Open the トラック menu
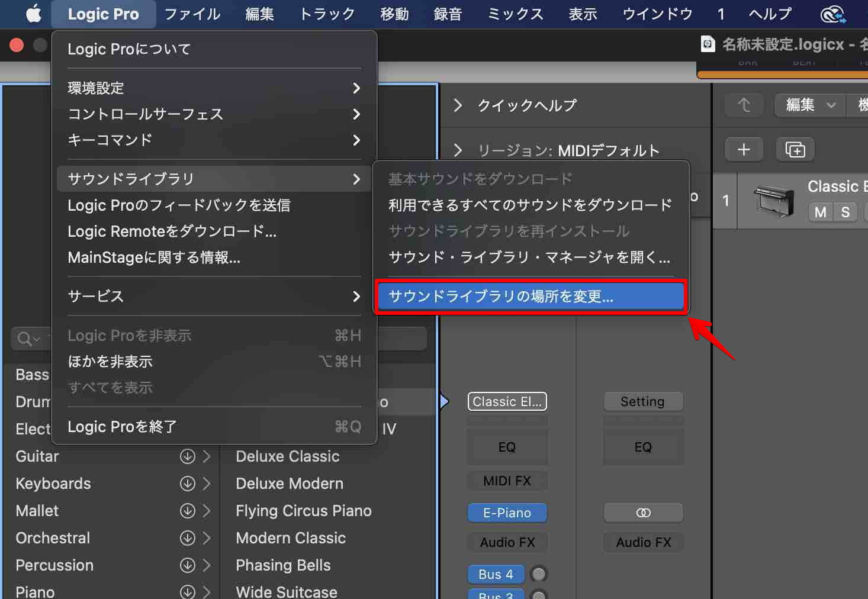The image size is (868, 599). (x=327, y=14)
